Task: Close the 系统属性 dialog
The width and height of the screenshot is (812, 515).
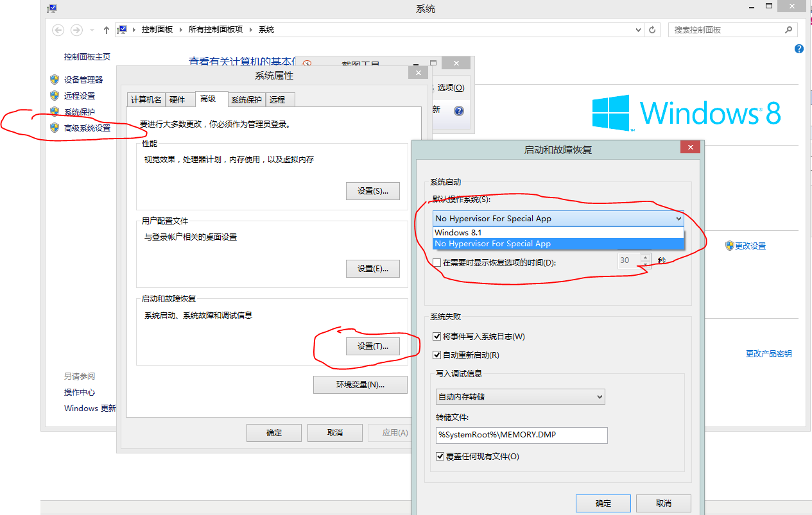Action: (x=418, y=72)
